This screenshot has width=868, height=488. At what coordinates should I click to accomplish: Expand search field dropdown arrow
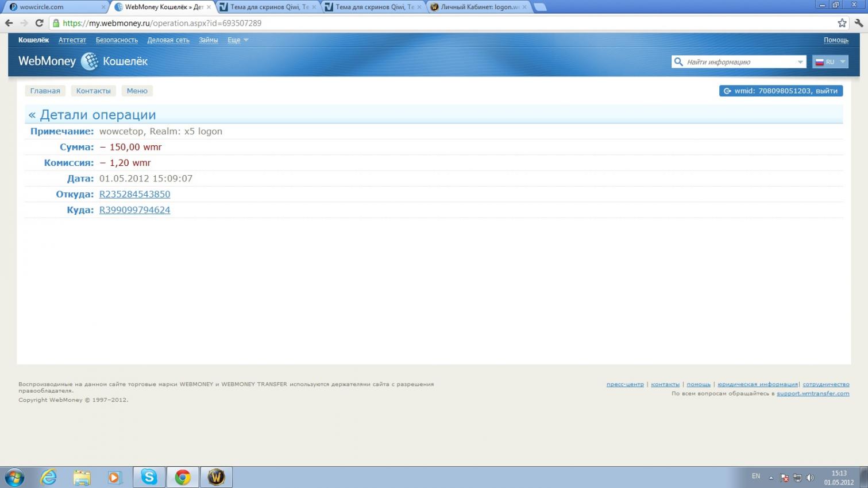(800, 62)
